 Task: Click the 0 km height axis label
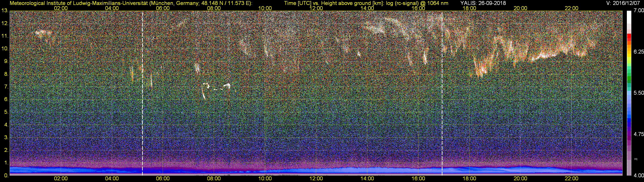coord(6,176)
